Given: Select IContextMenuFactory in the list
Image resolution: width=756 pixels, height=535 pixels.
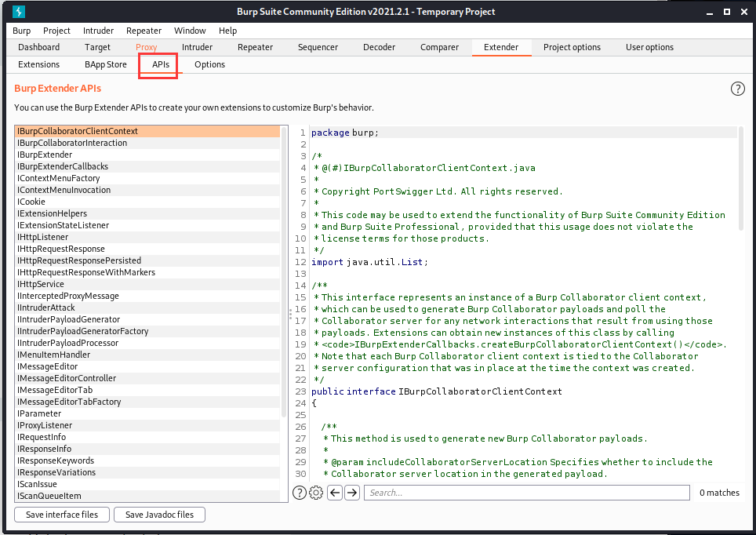Looking at the screenshot, I should pos(147,179).
